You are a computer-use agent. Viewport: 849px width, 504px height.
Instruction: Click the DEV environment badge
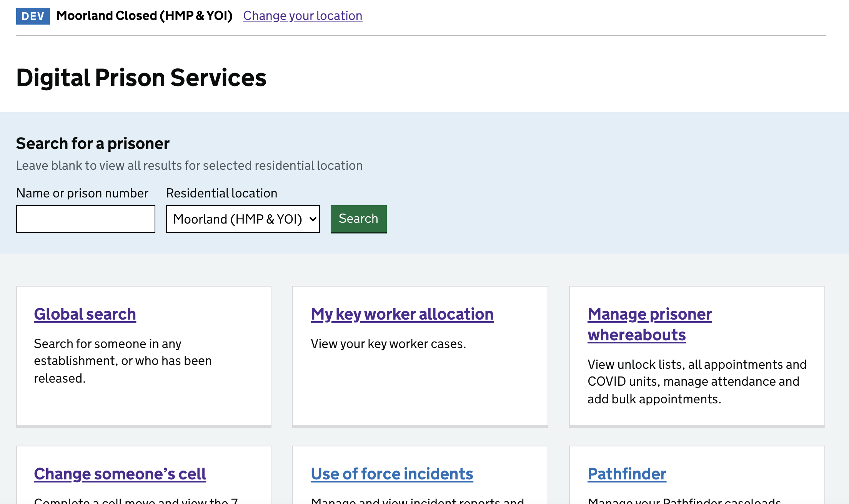click(33, 16)
